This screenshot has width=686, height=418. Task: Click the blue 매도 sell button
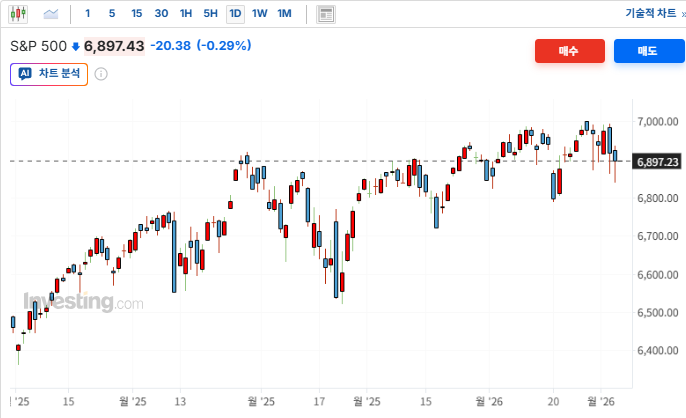pyautogui.click(x=649, y=51)
